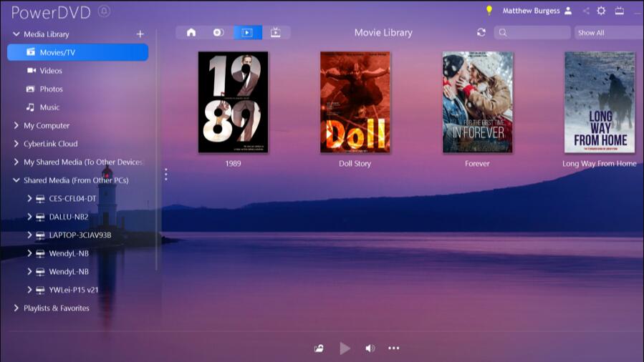Viewport: 644px width, 362px height.
Task: Click the open media file icon
Action: (x=319, y=348)
